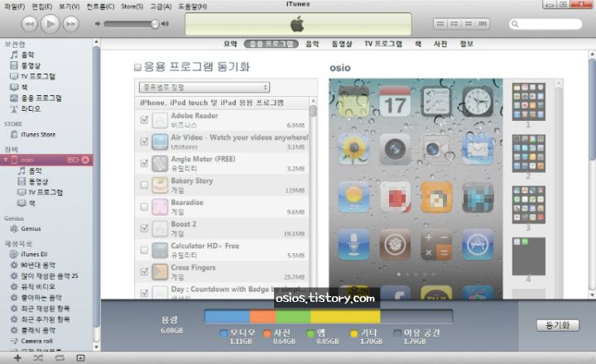This screenshot has height=364, width=596.
Task: Click the Camera icon on iPhone preview
Action: 395,150
